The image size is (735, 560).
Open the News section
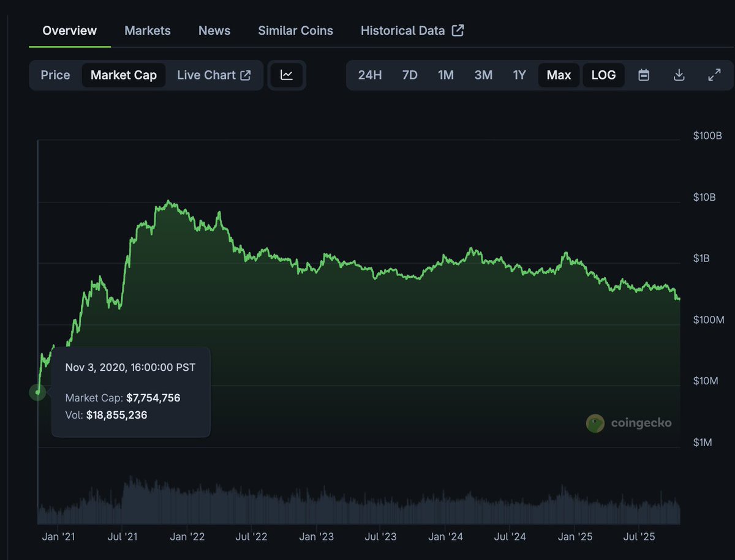point(214,30)
